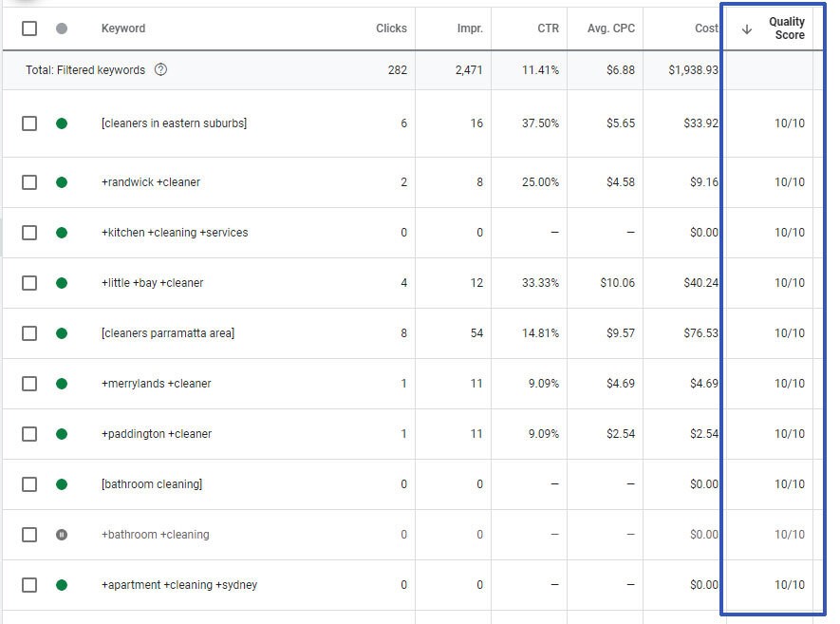Click the total clicks value 282
Image resolution: width=840 pixels, height=624 pixels.
[x=398, y=70]
